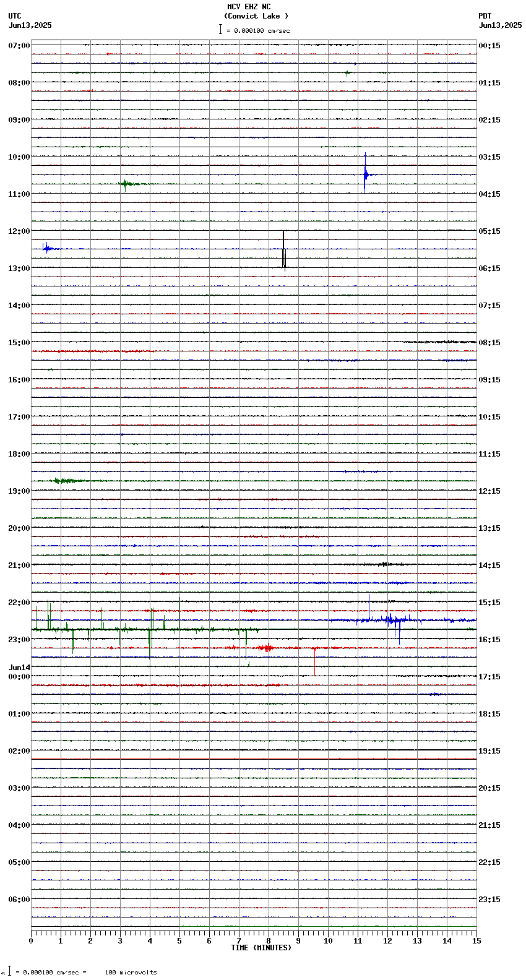Select the Jun13,2025 date under UTC
Screen dimensions: 526x980
click(x=30, y=25)
